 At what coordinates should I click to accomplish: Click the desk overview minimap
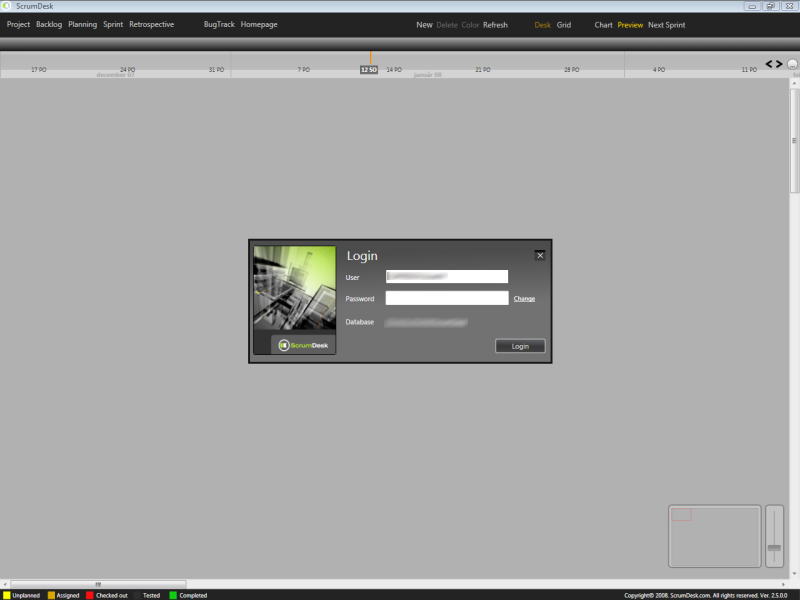tap(714, 536)
